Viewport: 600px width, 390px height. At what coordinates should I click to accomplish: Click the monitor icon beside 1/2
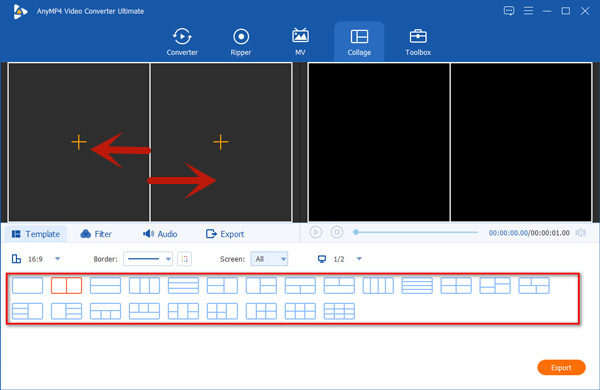click(322, 259)
